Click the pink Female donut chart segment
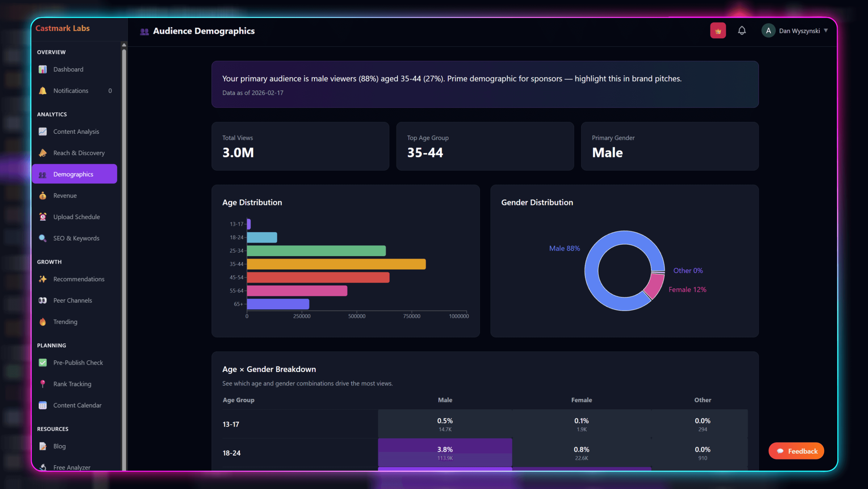 655,285
